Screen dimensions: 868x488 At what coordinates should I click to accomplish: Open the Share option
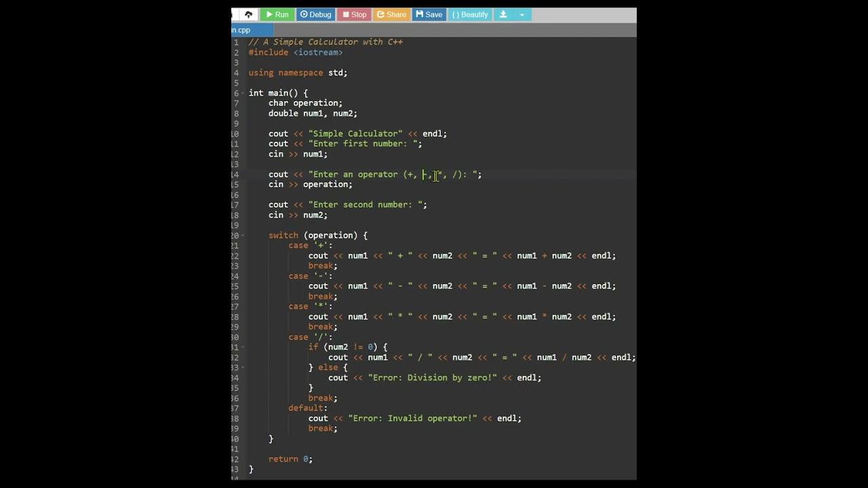392,14
